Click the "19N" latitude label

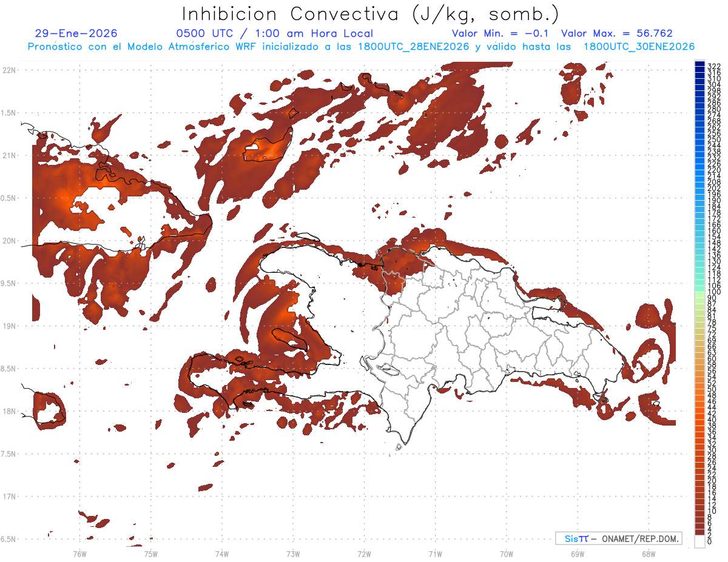8,326
